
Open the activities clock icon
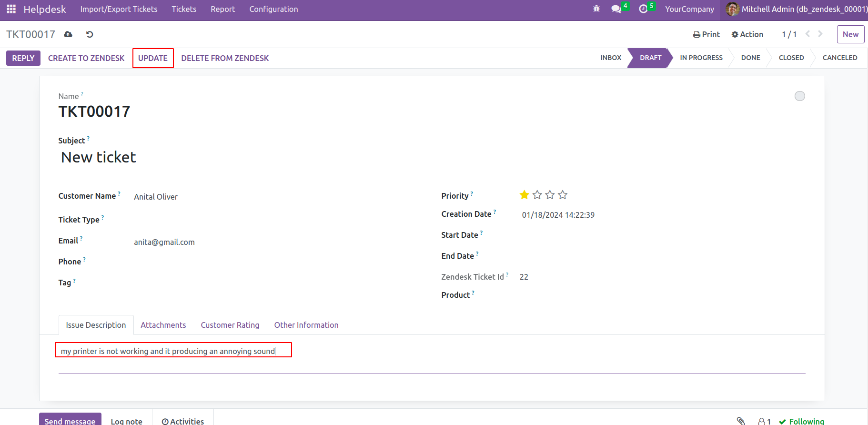coord(643,9)
